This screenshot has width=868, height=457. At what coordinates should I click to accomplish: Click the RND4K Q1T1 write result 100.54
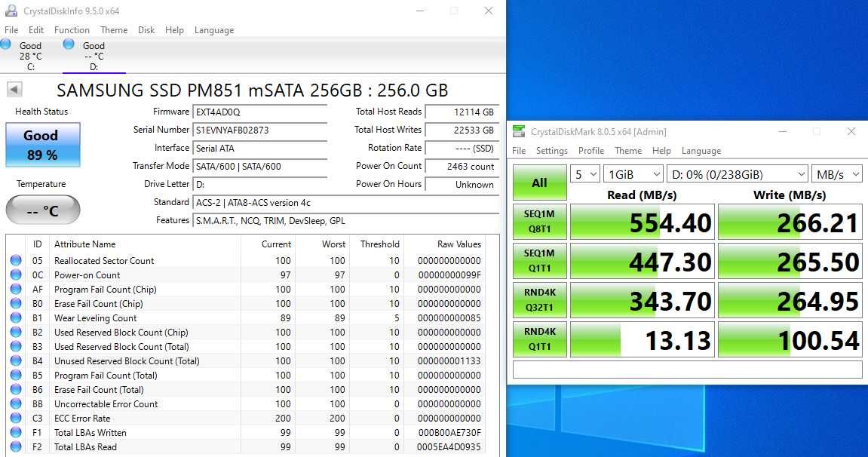click(x=790, y=339)
